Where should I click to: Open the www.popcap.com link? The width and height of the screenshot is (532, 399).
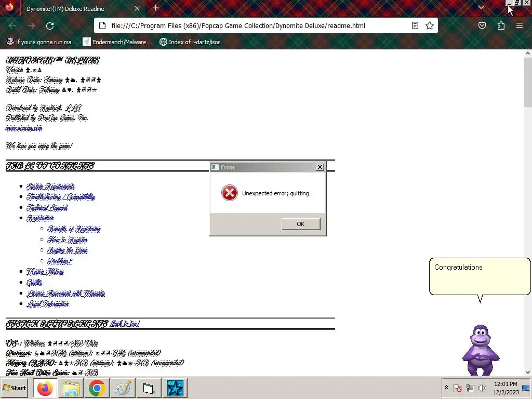[x=24, y=128]
